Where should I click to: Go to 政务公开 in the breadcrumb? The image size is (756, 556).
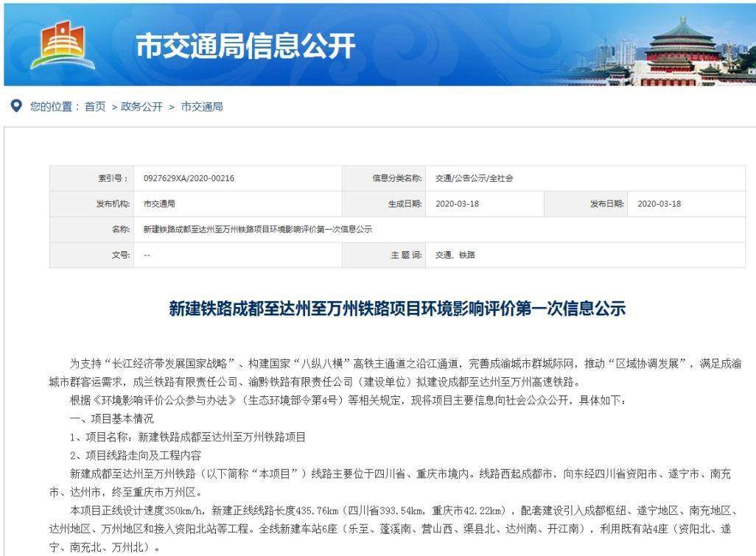[141, 108]
